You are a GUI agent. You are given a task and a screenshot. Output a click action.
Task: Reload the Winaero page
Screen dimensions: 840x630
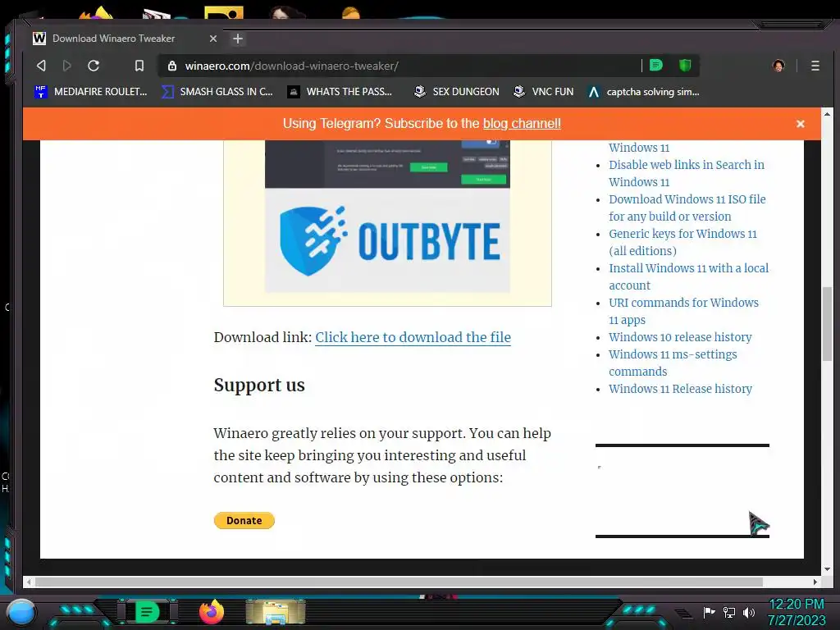pos(94,66)
